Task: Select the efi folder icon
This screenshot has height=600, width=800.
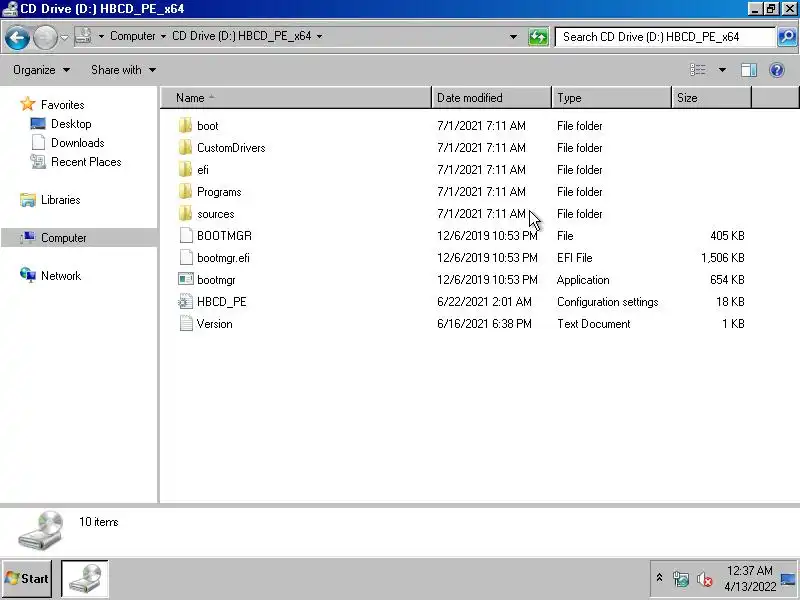Action: click(x=186, y=169)
